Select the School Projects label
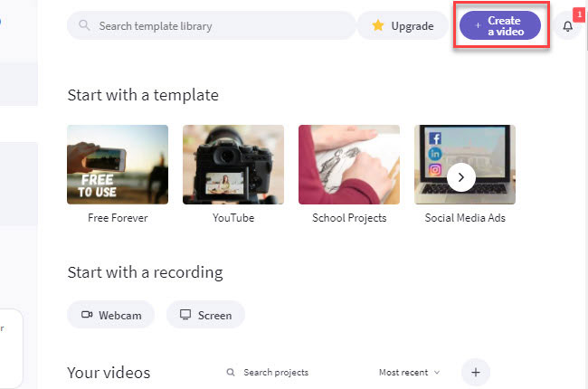 [x=349, y=218]
